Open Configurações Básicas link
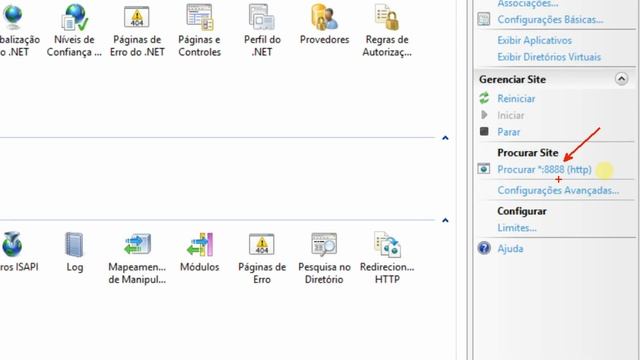Image resolution: width=640 pixels, height=360 pixels. [x=550, y=20]
